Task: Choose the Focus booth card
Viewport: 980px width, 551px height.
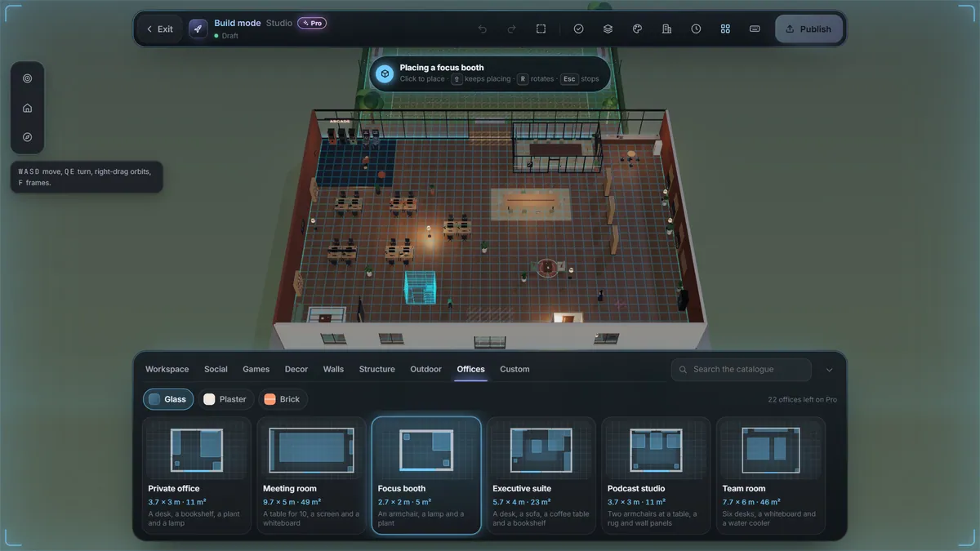Action: pos(426,476)
